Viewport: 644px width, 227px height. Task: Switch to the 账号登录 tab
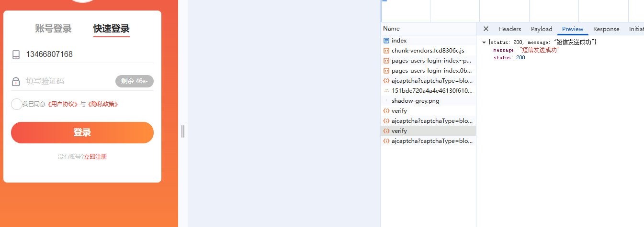[53, 29]
